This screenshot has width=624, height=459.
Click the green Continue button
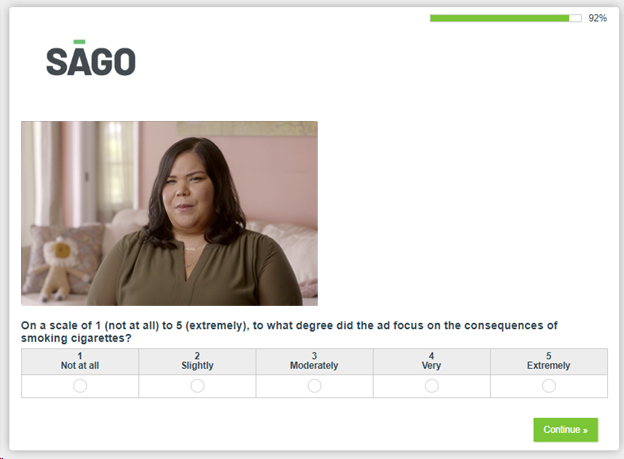[x=566, y=430]
